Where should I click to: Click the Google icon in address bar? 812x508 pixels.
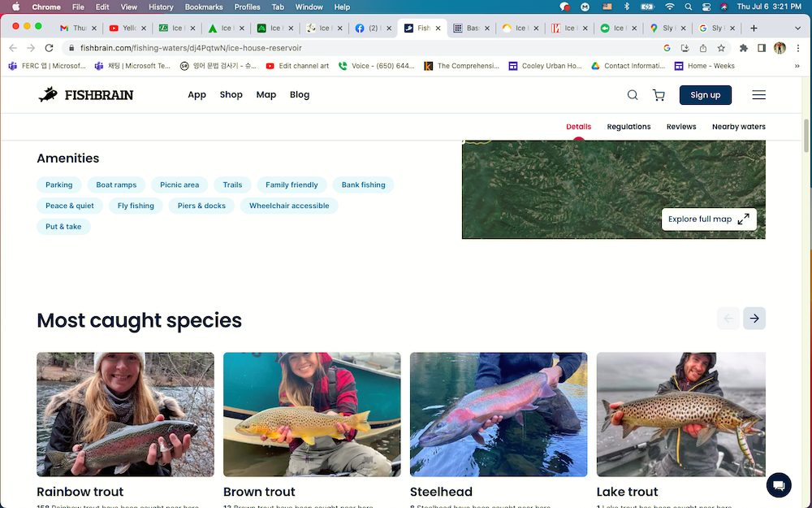(667, 48)
